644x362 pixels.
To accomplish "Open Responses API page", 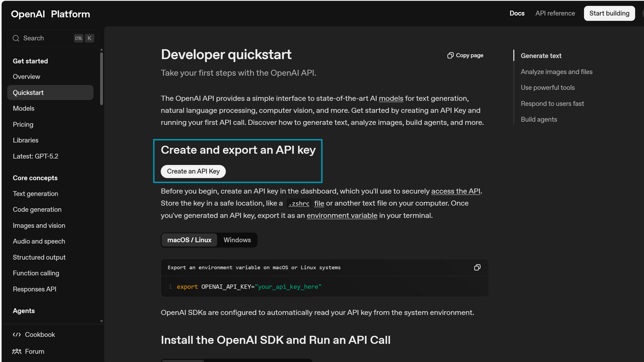I will tap(35, 289).
